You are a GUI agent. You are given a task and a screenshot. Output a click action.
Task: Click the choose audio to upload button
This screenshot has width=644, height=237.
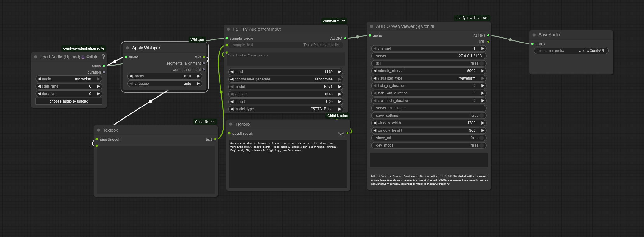click(69, 101)
